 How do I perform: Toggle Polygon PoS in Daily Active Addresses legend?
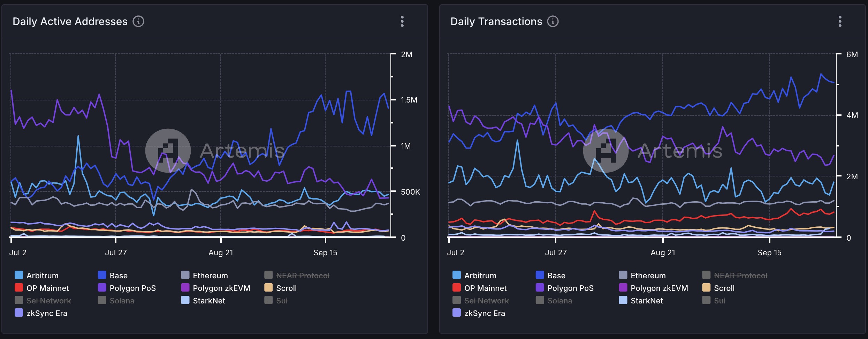pyautogui.click(x=127, y=288)
